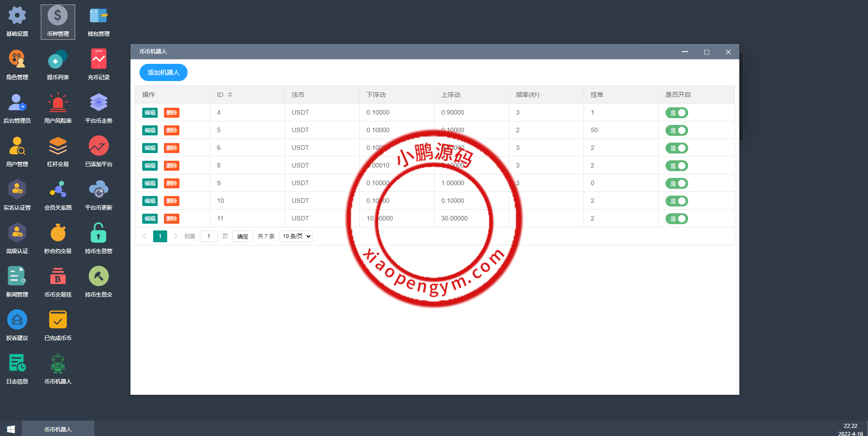Open the 新闻管理 document icon
The image size is (868, 436).
click(17, 277)
